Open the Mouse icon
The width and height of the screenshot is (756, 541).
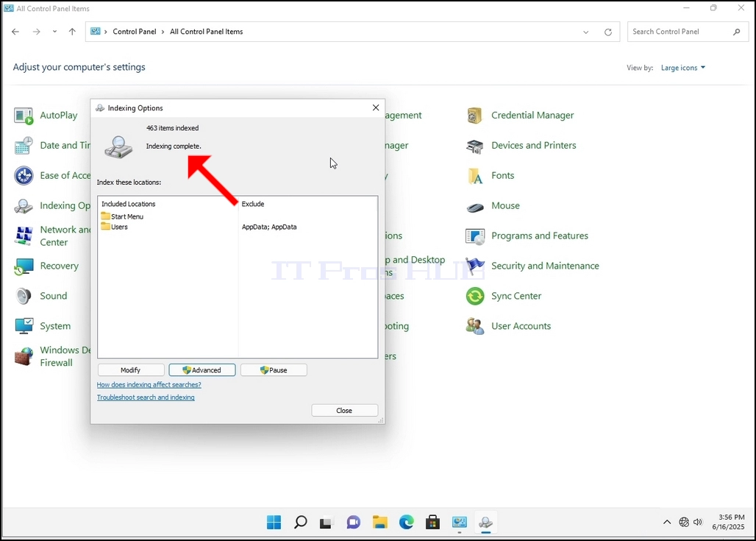click(x=475, y=207)
